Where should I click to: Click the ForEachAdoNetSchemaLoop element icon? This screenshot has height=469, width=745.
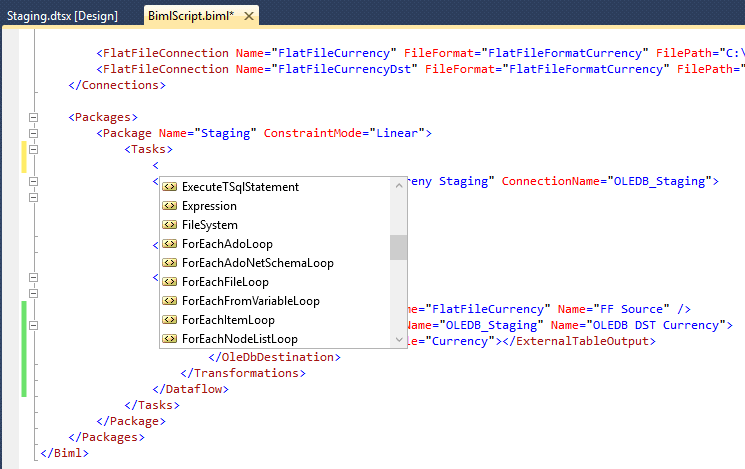click(170, 263)
